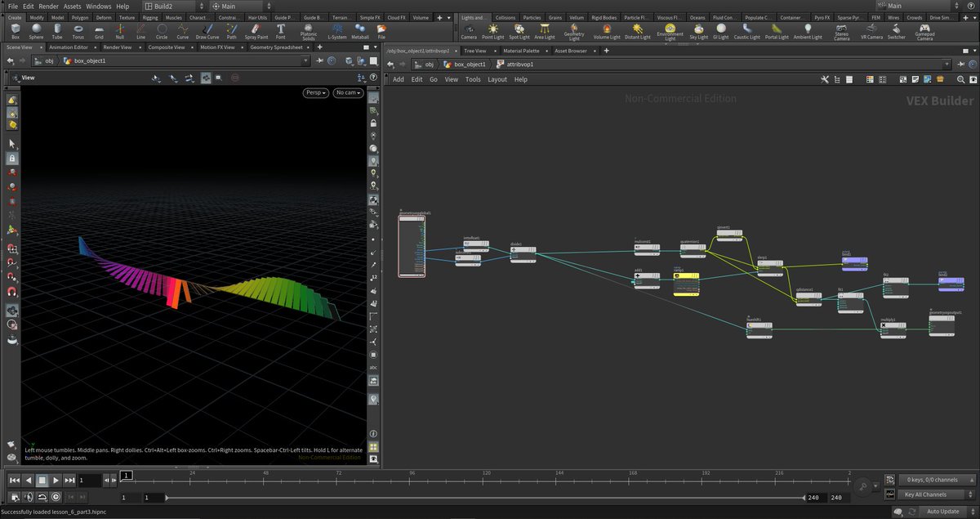The width and height of the screenshot is (980, 519).
Task: Click the stop playback button
Action: 42,480
